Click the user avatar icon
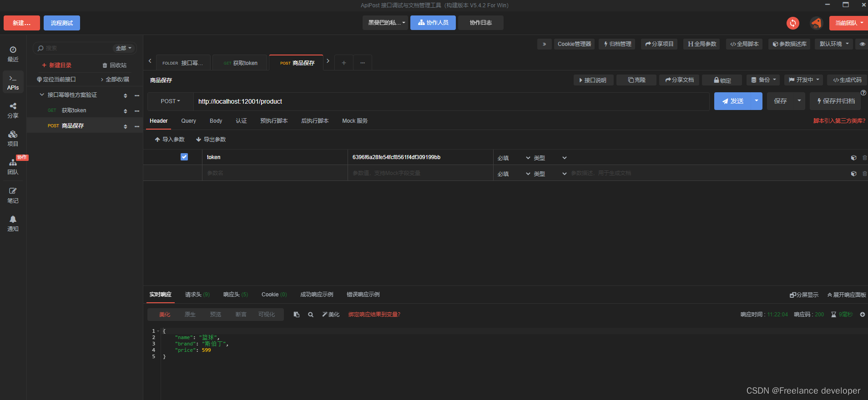Screen dimensions: 868x400 pyautogui.click(x=816, y=23)
